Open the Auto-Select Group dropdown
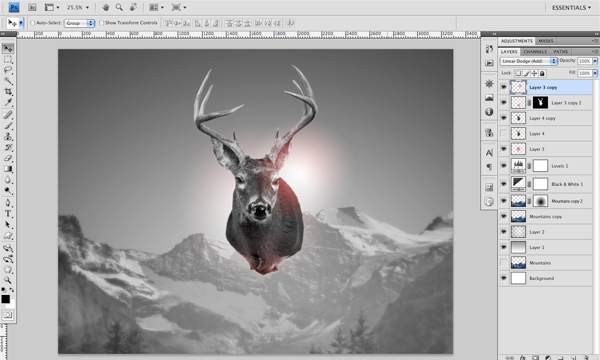600x360 pixels. point(79,23)
